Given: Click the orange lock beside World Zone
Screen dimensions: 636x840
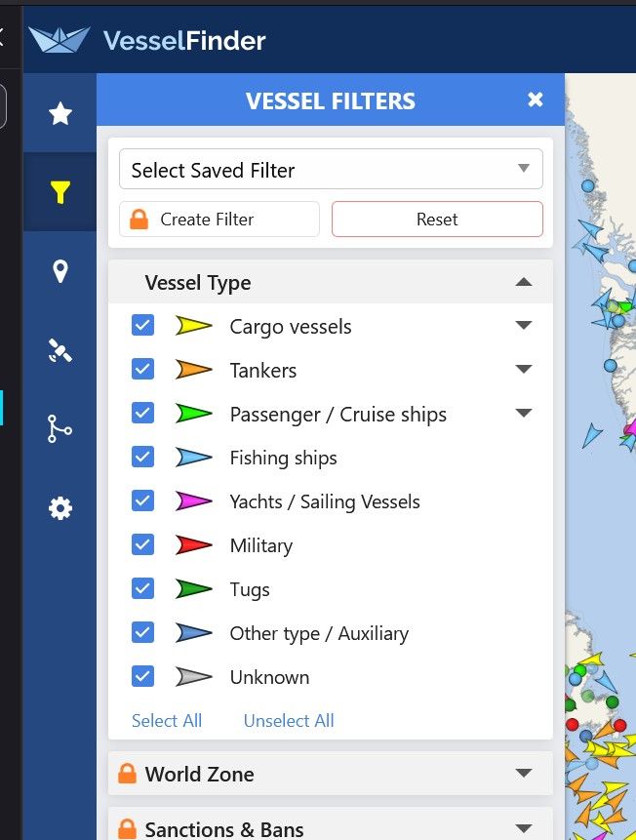Looking at the screenshot, I should coord(127,775).
